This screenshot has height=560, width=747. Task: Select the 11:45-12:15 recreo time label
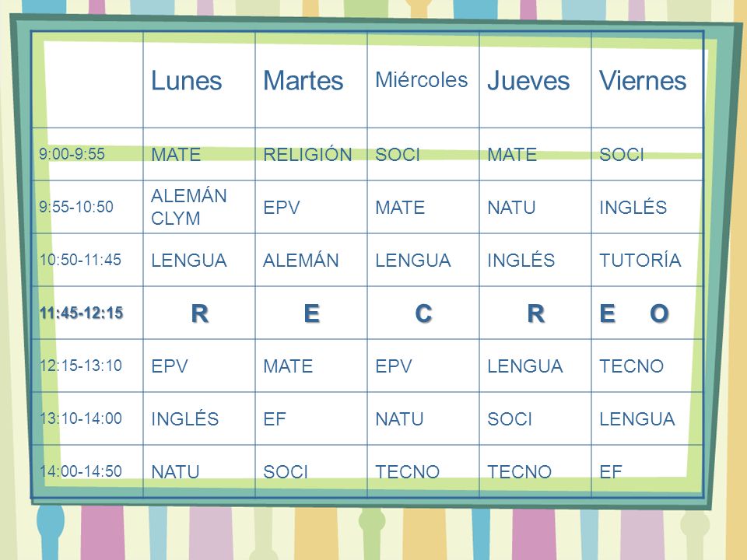pos(82,313)
